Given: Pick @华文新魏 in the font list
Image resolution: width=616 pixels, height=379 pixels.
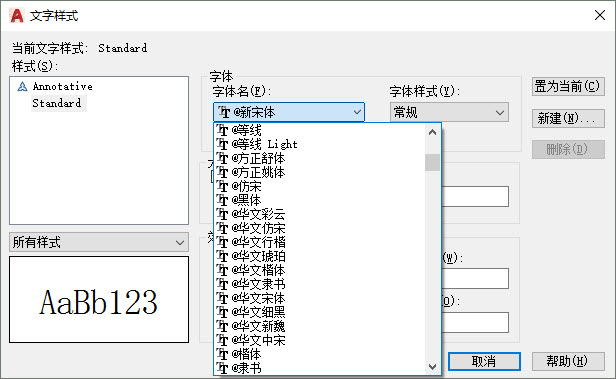Looking at the screenshot, I should pos(258,326).
